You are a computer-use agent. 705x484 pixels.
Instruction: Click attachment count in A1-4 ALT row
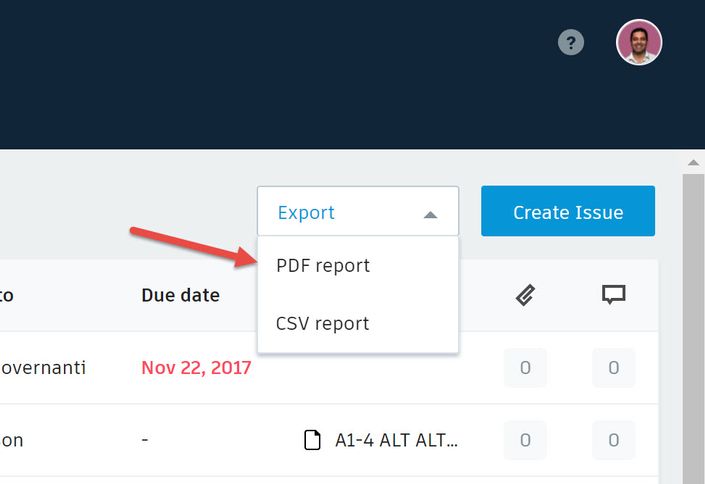coord(525,440)
